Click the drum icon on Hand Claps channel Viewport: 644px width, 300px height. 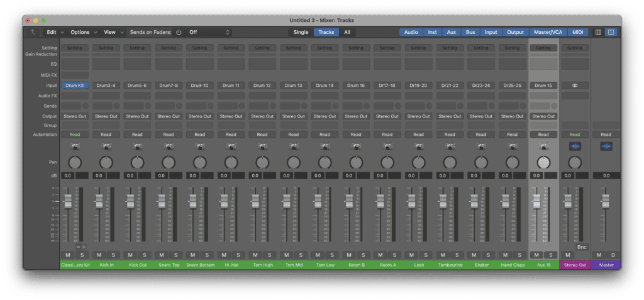point(512,147)
